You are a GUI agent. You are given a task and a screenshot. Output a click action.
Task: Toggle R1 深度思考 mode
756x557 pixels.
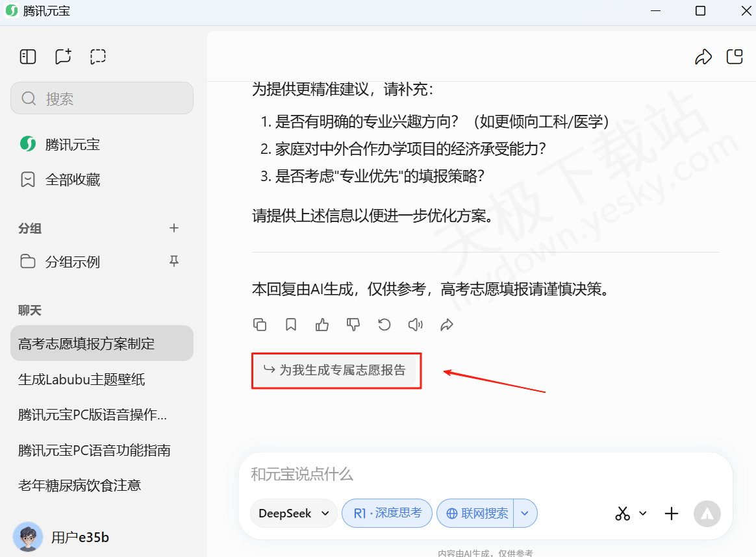tap(387, 514)
